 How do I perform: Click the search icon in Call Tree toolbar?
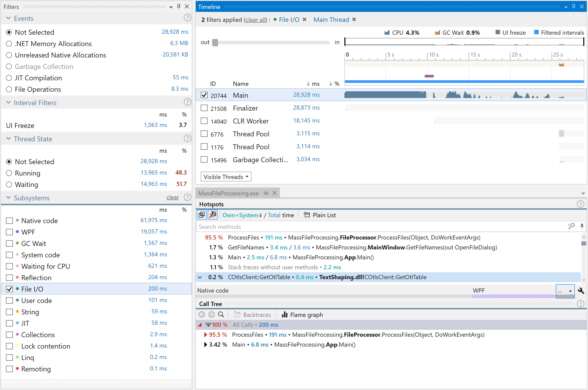pos(221,314)
